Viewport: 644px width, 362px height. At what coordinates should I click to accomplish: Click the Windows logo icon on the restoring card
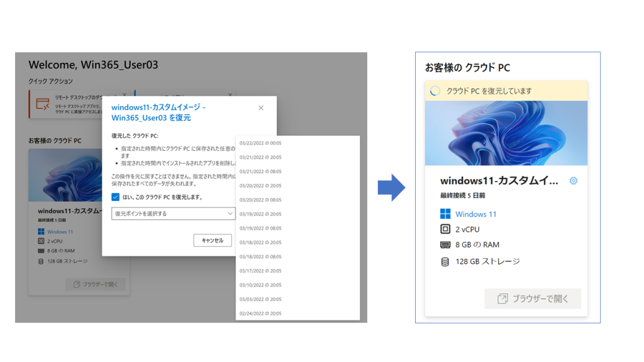(x=445, y=214)
